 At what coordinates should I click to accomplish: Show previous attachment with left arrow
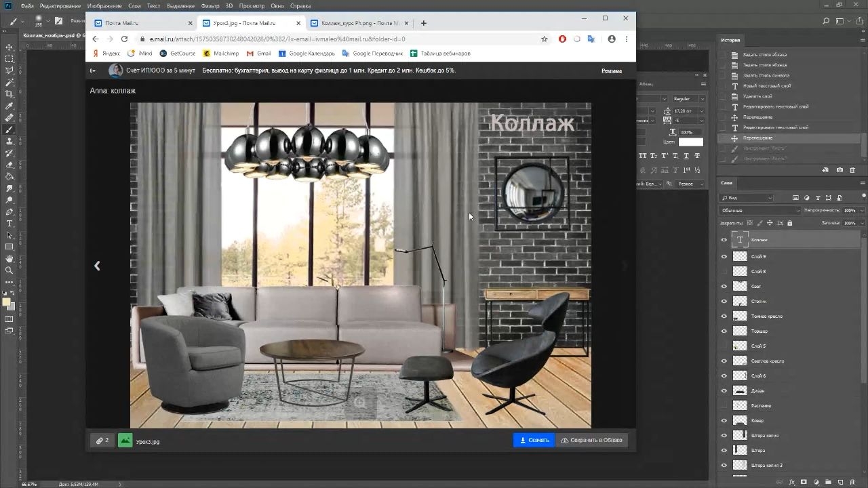click(x=97, y=266)
